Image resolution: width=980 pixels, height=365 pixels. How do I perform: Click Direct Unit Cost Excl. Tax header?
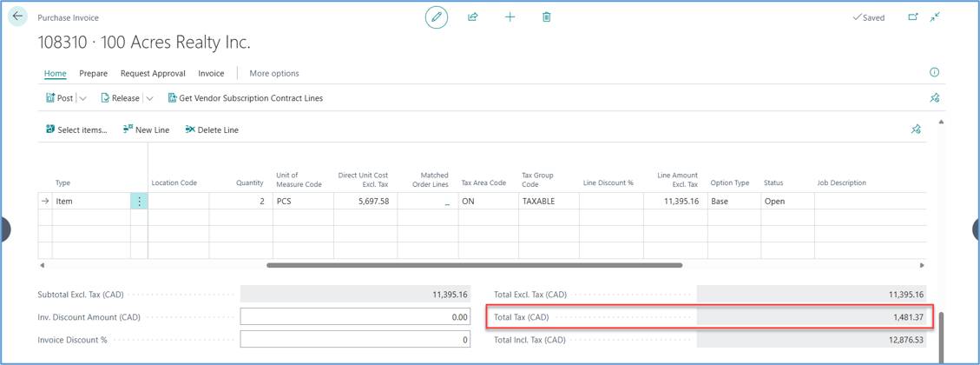(364, 179)
